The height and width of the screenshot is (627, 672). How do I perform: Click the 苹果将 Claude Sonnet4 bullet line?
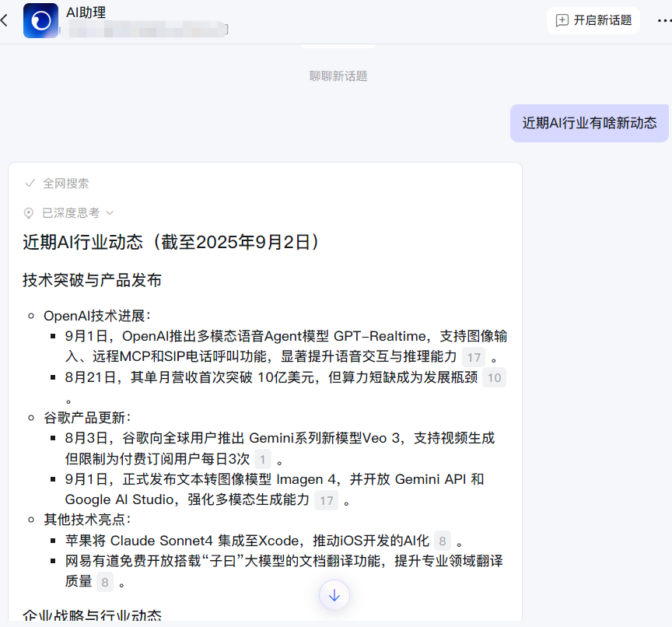(247, 541)
